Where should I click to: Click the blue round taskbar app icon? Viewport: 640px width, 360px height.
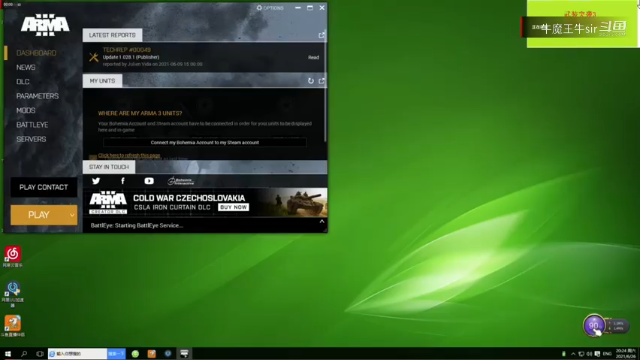(x=168, y=353)
